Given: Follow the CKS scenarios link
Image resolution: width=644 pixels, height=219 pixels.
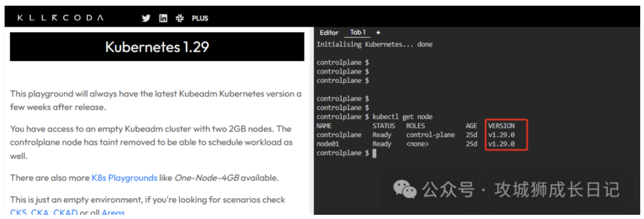Looking at the screenshot, I should click(18, 212).
